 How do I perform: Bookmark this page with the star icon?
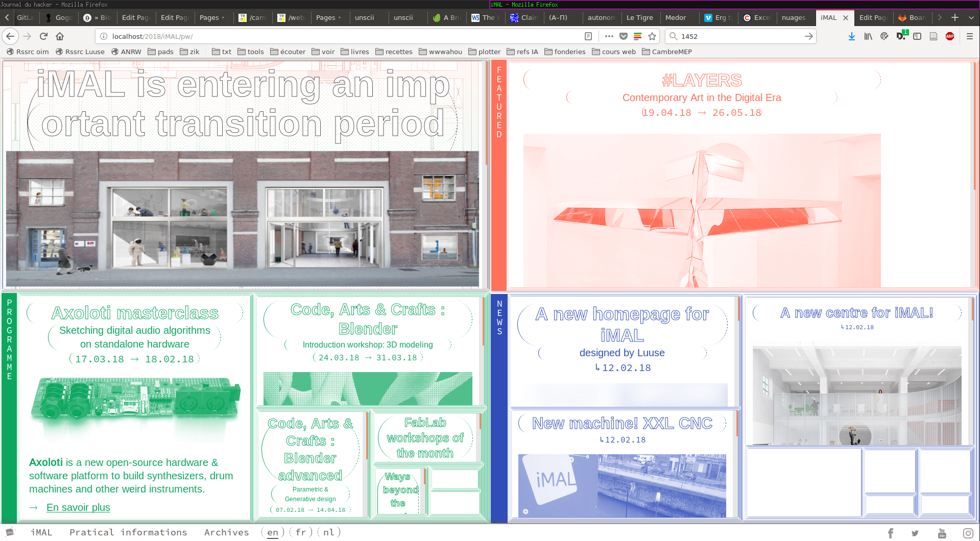coord(652,36)
